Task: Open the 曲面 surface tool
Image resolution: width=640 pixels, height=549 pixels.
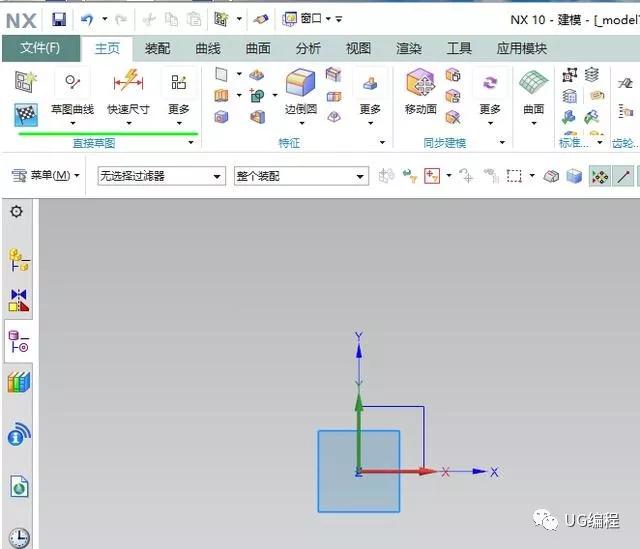Action: (533, 96)
